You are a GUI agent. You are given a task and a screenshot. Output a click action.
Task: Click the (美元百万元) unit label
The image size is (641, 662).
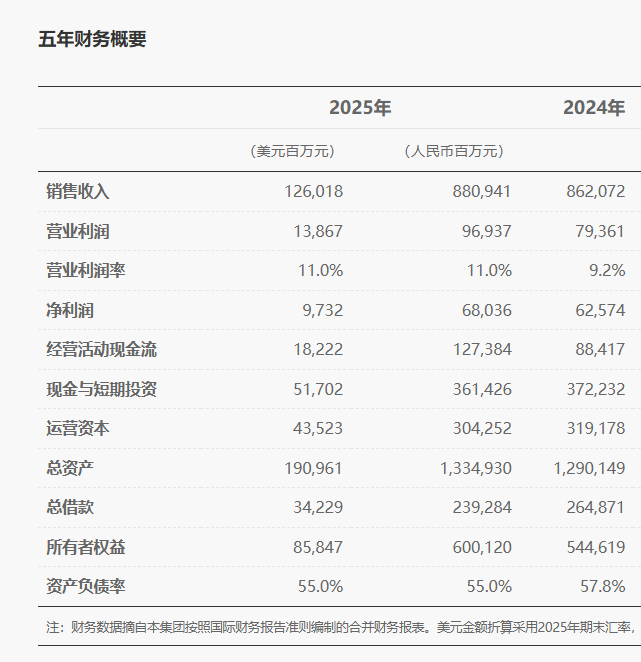(293, 151)
